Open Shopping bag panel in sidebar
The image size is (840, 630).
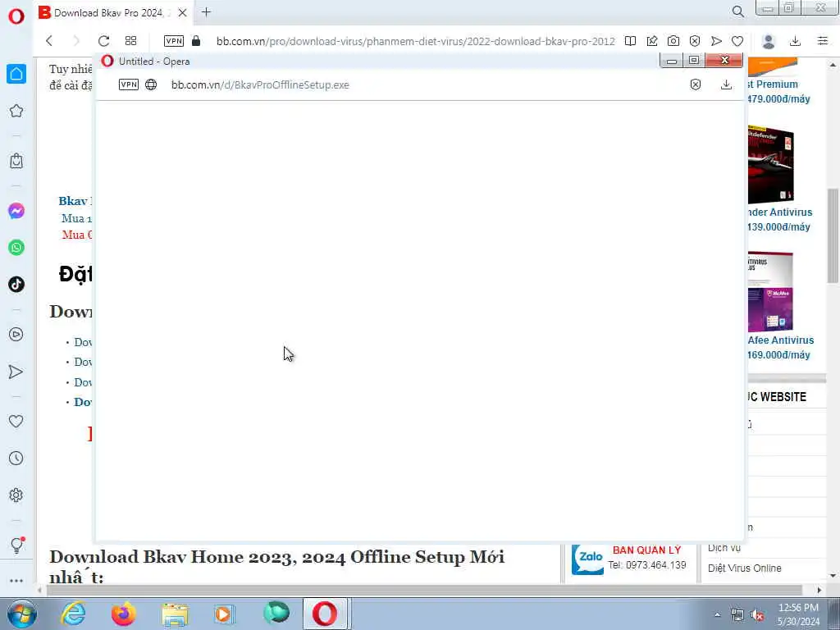16,161
